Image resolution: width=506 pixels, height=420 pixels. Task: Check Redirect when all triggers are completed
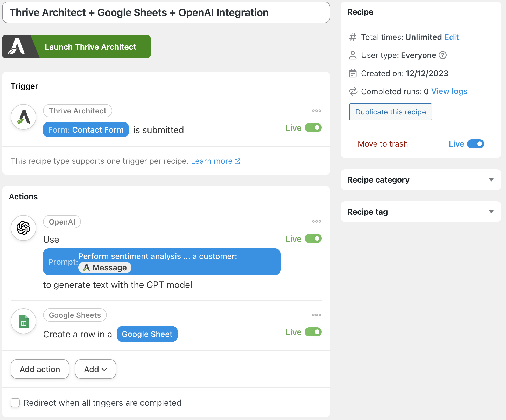(15, 403)
